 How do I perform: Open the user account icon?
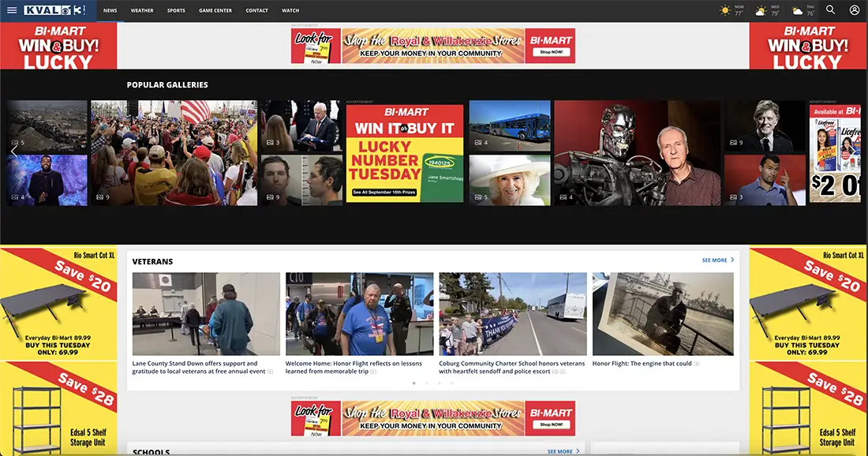pyautogui.click(x=854, y=10)
